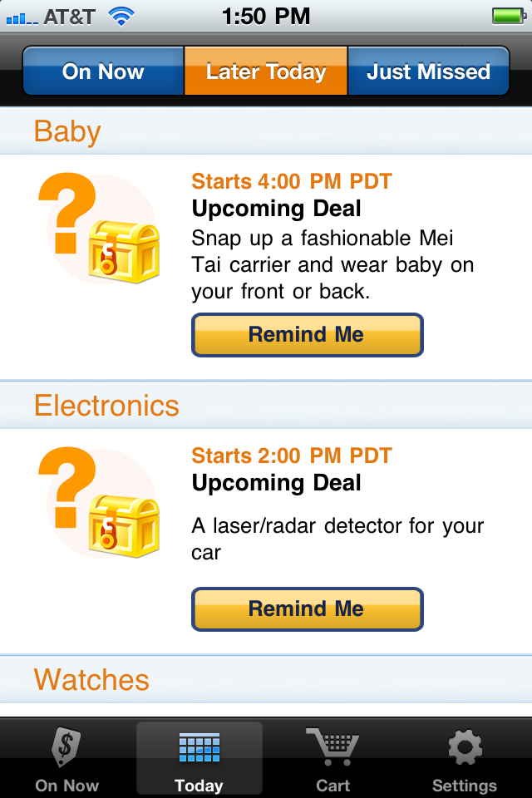Tap the AT&T signal strength indicator

click(22, 19)
